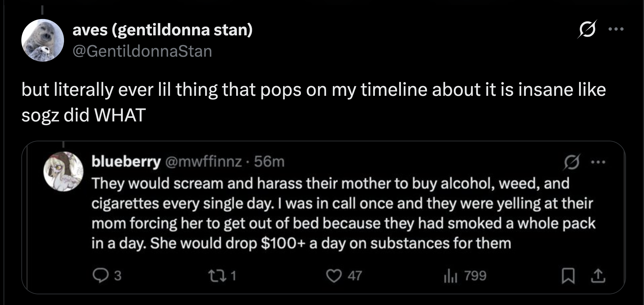Open aves' seal profile picture
Image resolution: width=644 pixels, height=305 pixels.
click(42, 40)
